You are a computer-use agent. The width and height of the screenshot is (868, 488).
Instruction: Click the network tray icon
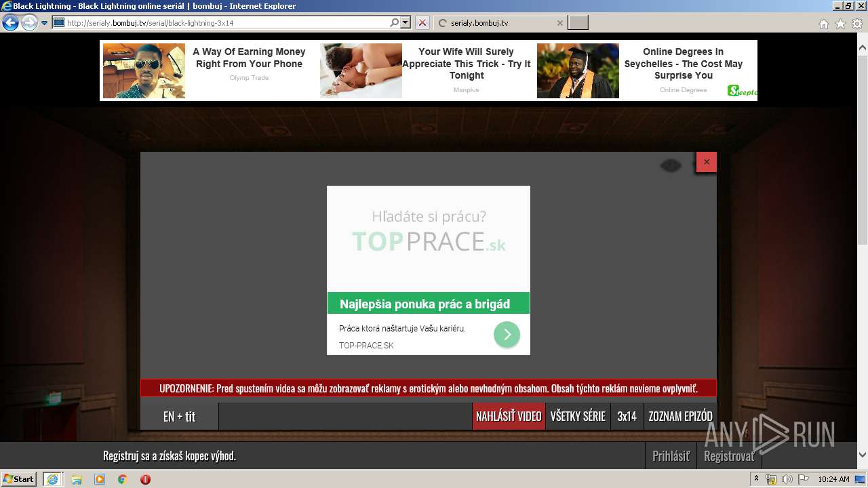pos(771,479)
